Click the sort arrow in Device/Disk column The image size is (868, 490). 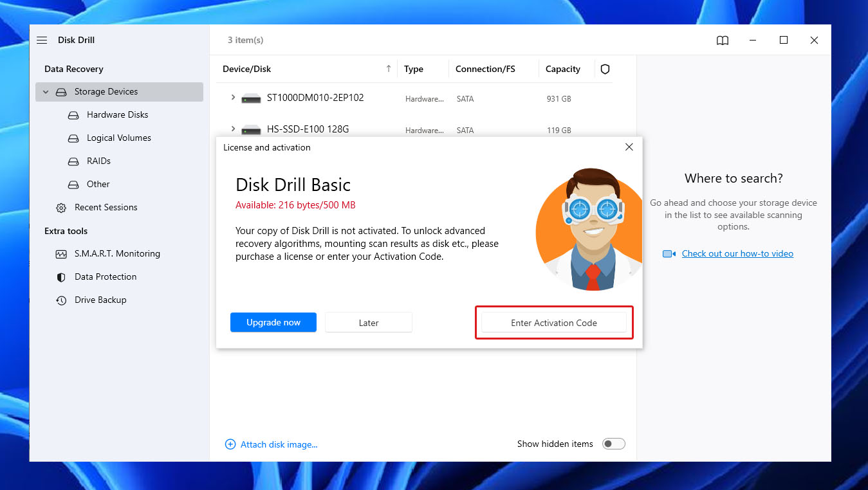(x=389, y=68)
